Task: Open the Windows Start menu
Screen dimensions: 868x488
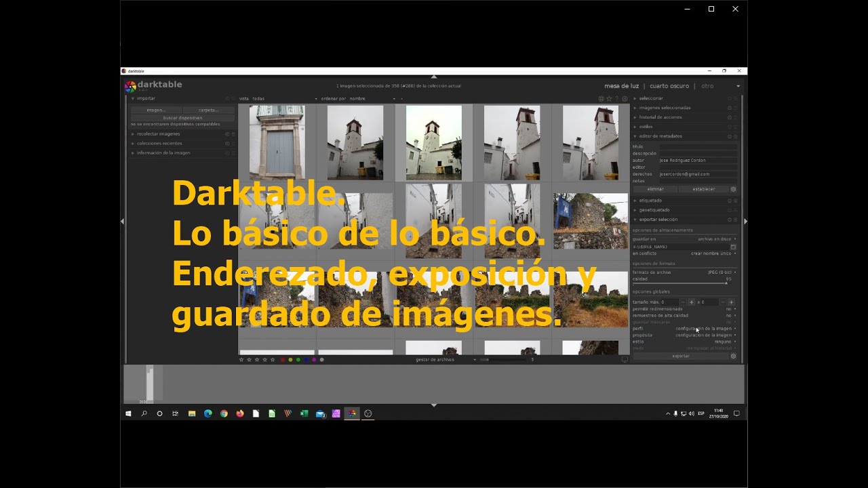Action: tap(128, 413)
